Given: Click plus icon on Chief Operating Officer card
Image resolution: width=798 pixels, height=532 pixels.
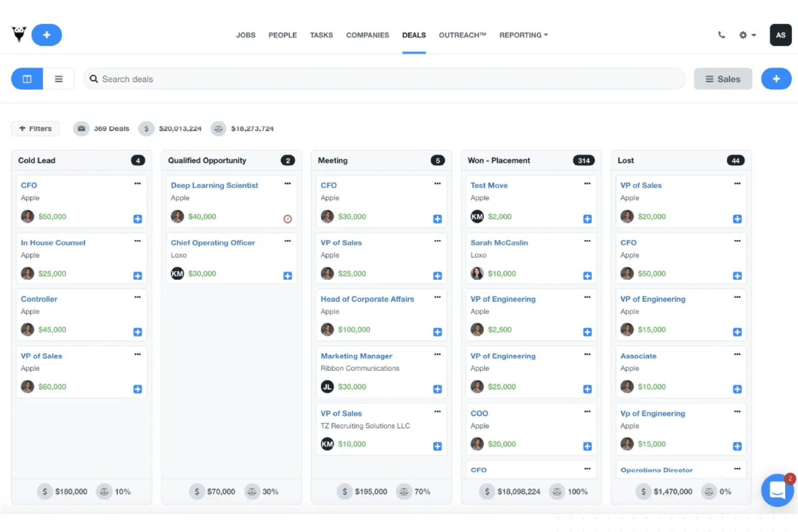Looking at the screenshot, I should (x=287, y=276).
